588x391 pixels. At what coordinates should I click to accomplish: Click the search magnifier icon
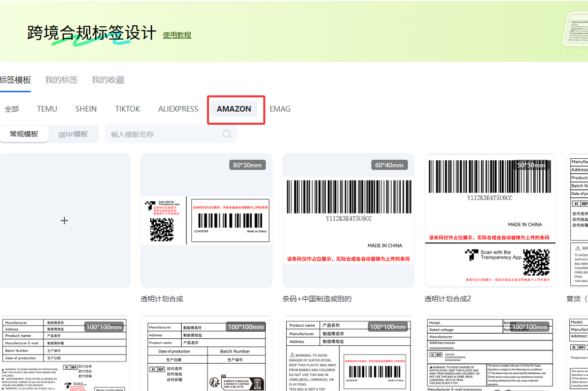click(x=226, y=134)
